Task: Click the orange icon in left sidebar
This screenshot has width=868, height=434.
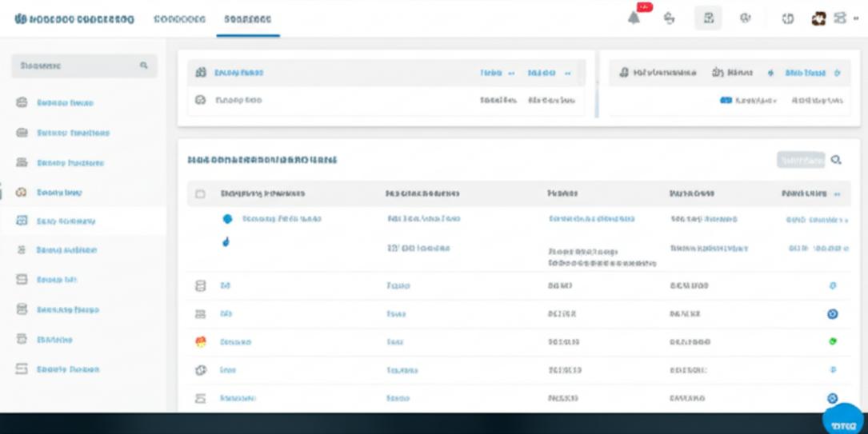Action: pos(23,193)
